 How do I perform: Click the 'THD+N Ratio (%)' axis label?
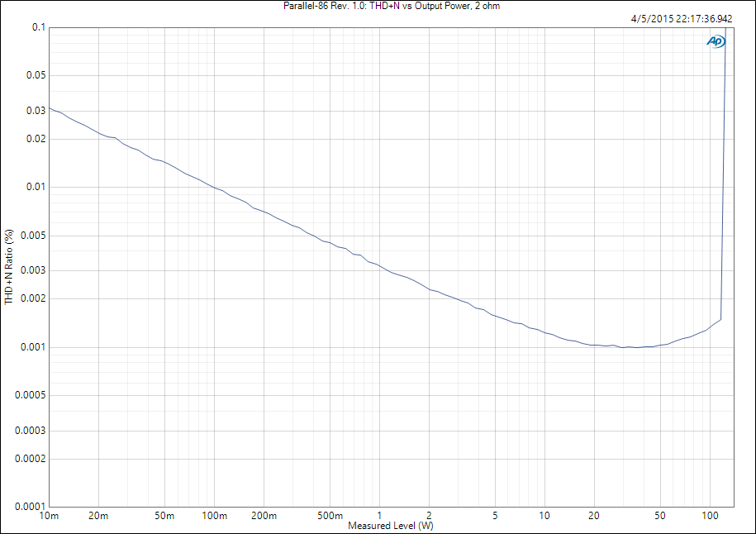point(9,267)
